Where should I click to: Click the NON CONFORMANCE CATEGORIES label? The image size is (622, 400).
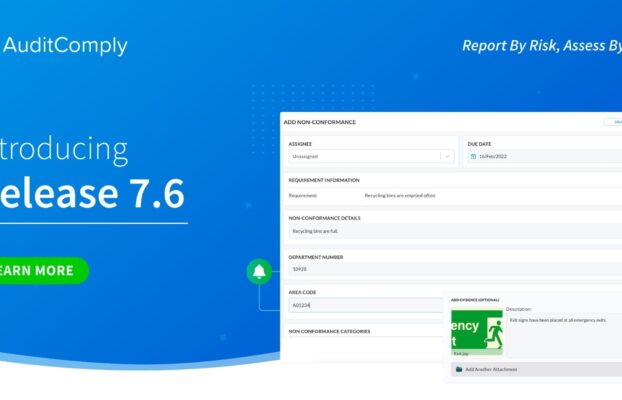tap(329, 331)
